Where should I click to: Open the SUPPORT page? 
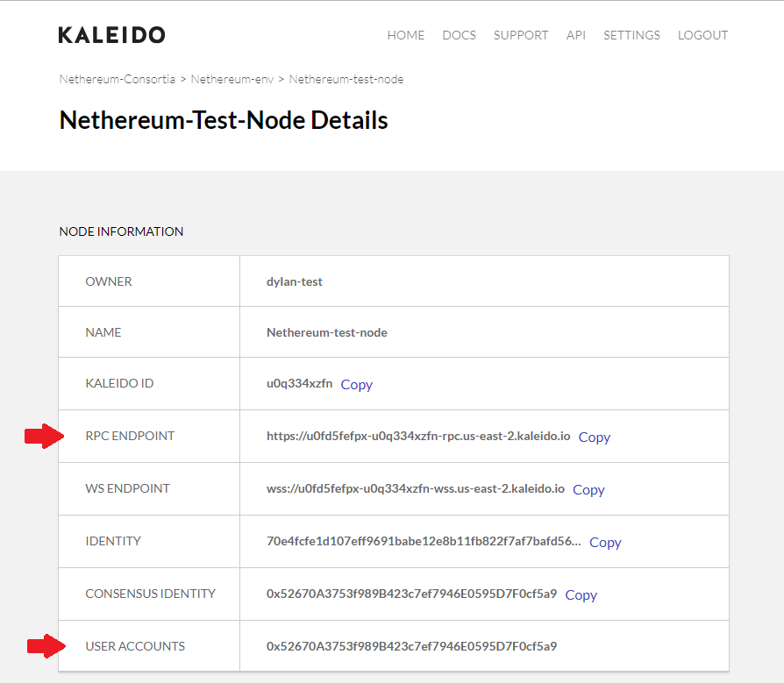tap(521, 35)
